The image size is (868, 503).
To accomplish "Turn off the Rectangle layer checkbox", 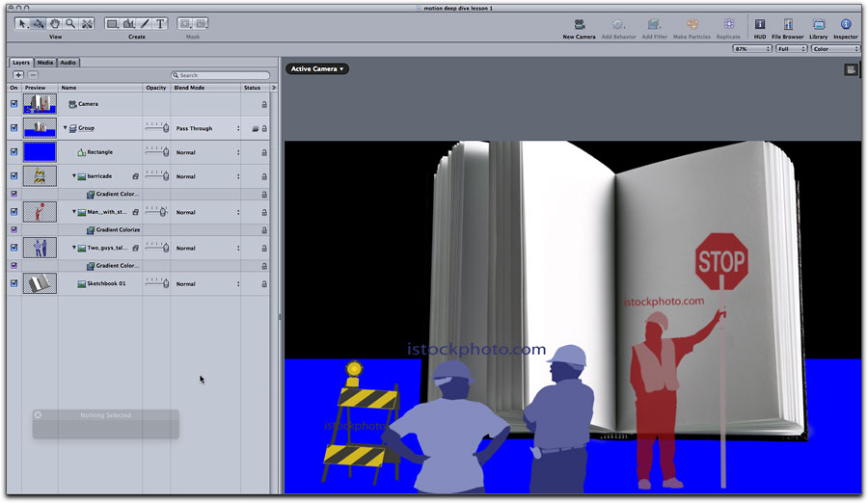I will (14, 151).
